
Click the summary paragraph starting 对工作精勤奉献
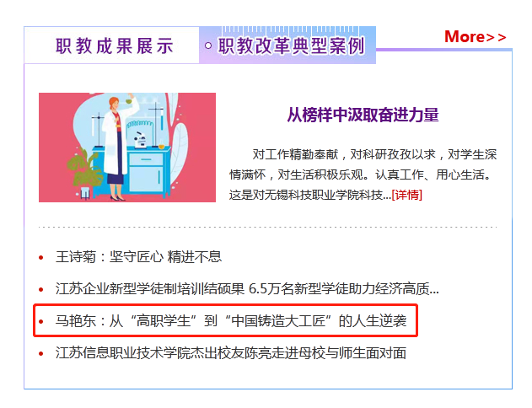(363, 174)
